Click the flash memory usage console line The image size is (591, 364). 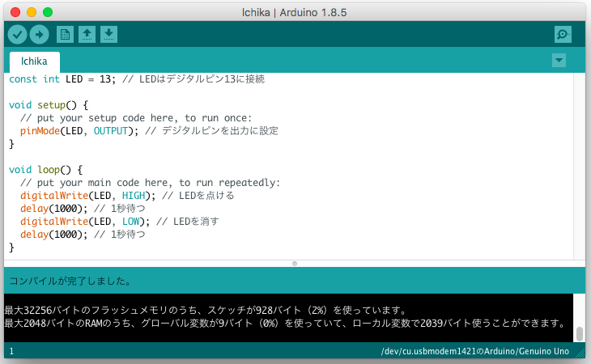[206, 310]
